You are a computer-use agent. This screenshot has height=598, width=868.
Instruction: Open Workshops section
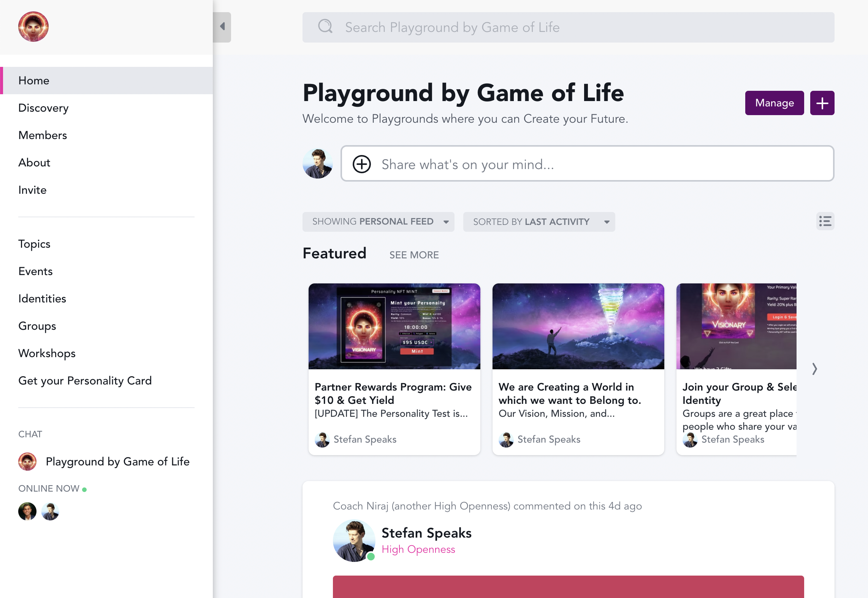click(106, 353)
